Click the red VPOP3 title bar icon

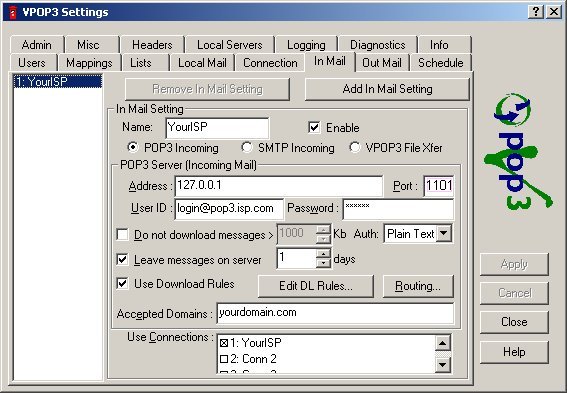(x=13, y=12)
